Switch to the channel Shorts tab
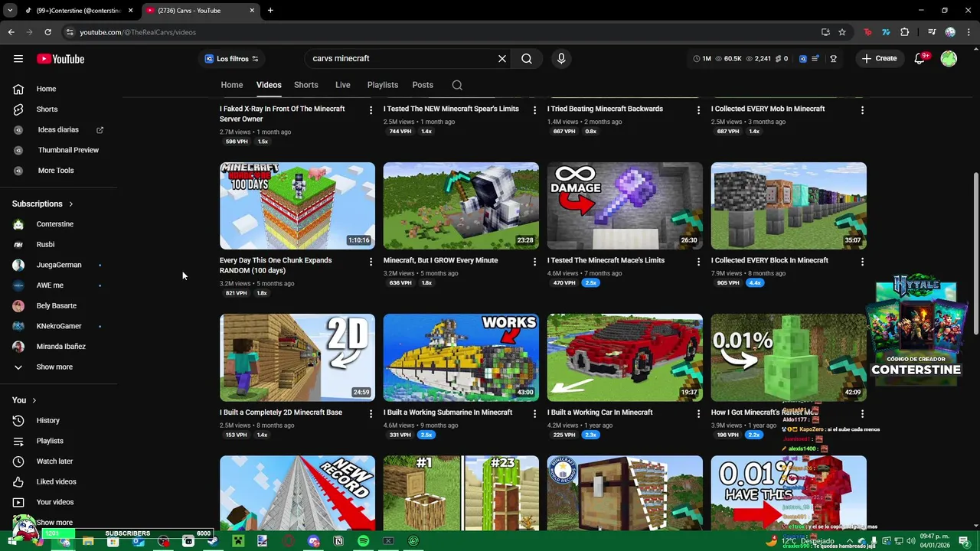This screenshot has width=980, height=551. (306, 85)
